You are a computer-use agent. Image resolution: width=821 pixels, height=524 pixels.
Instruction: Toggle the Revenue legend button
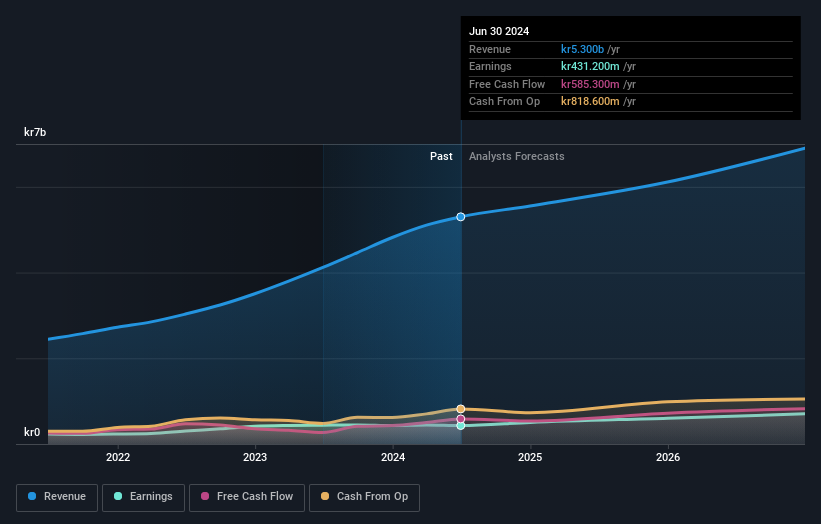(57, 497)
